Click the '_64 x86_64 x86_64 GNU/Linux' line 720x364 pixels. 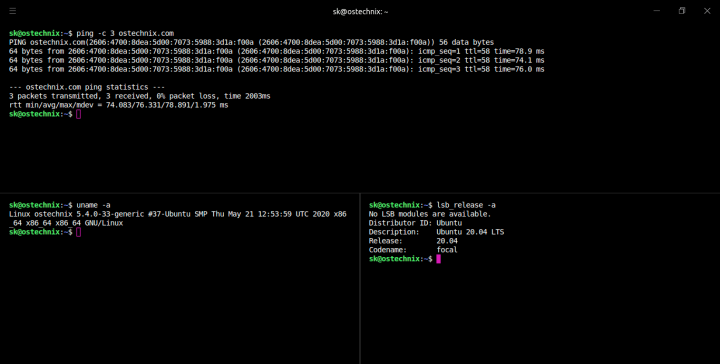(x=66, y=223)
